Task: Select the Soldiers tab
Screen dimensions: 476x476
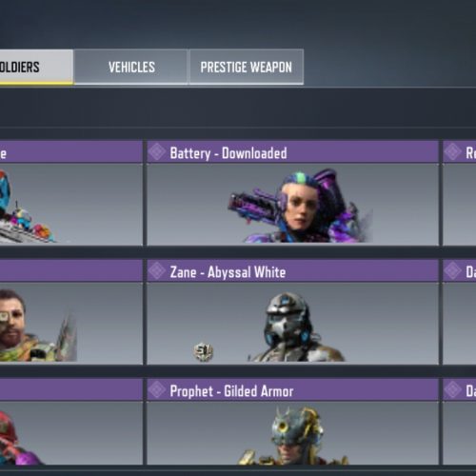Action: pos(36,67)
